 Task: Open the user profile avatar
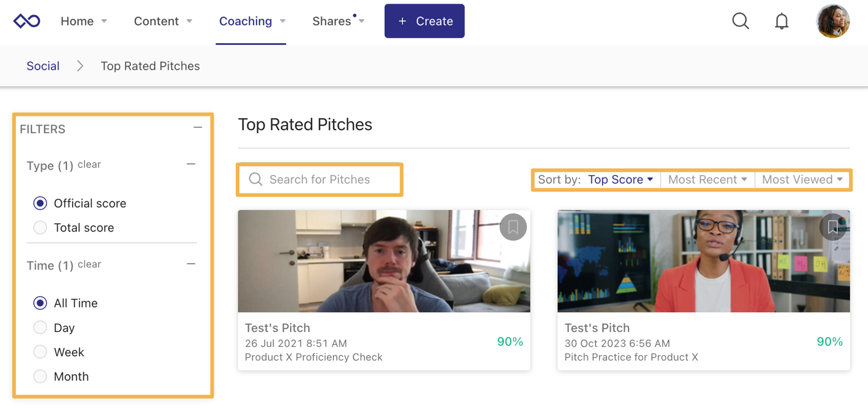[x=832, y=21]
